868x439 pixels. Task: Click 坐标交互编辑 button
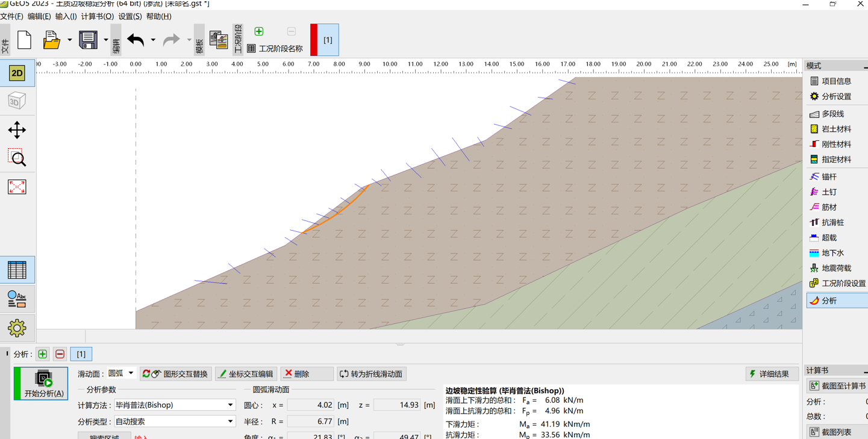[x=246, y=374]
